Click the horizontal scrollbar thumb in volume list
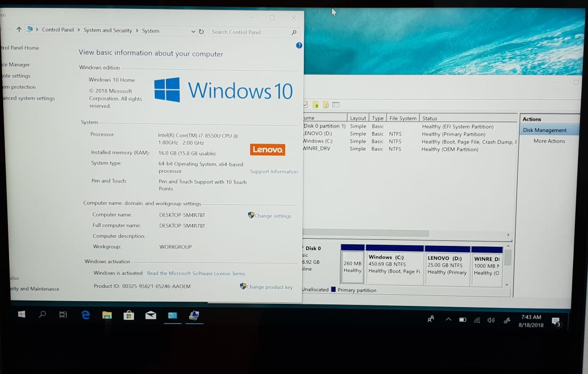 point(366,233)
